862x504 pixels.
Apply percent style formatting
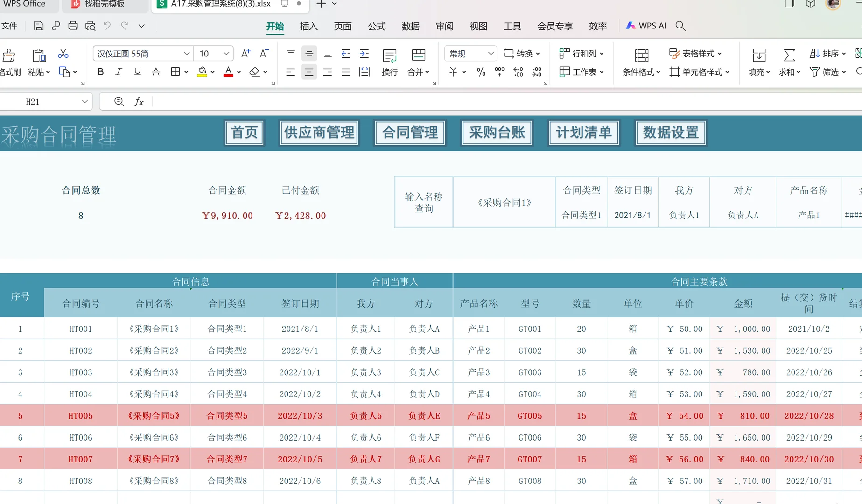point(481,72)
